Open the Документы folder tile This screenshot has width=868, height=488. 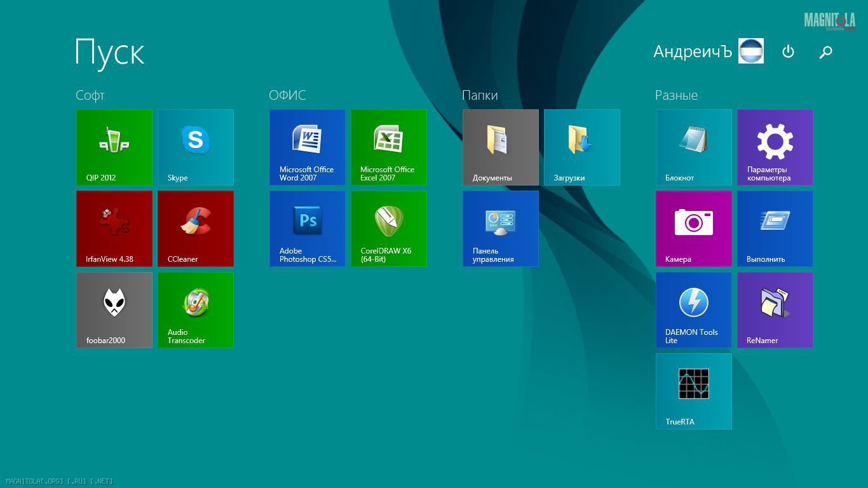click(x=501, y=147)
